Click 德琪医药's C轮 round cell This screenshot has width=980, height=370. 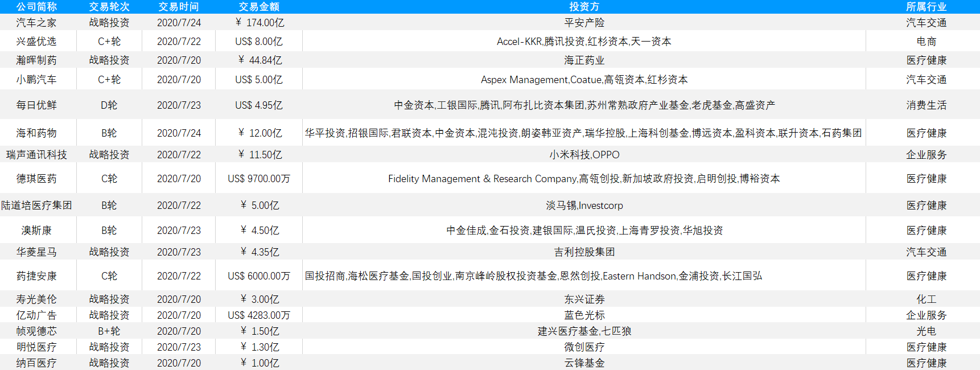109,179
